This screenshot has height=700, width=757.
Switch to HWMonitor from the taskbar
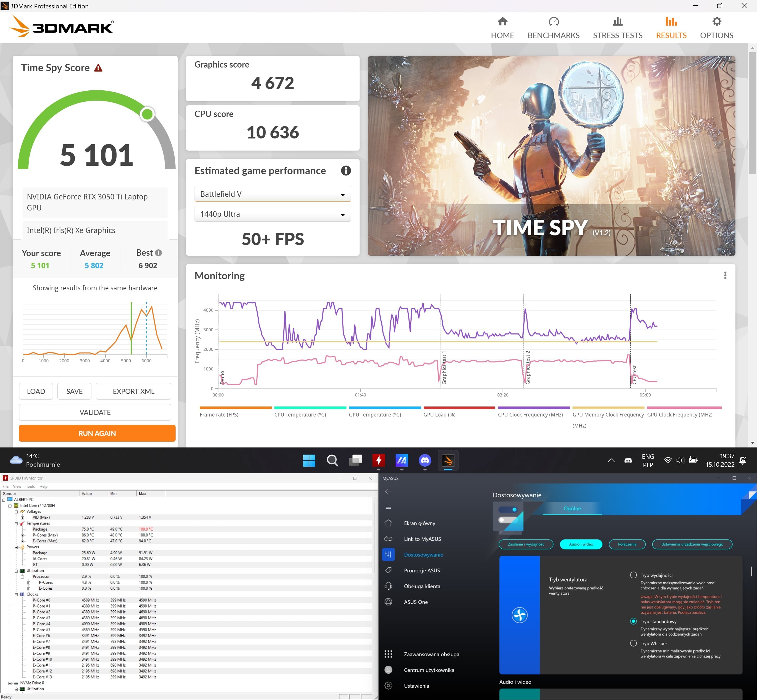tap(378, 460)
